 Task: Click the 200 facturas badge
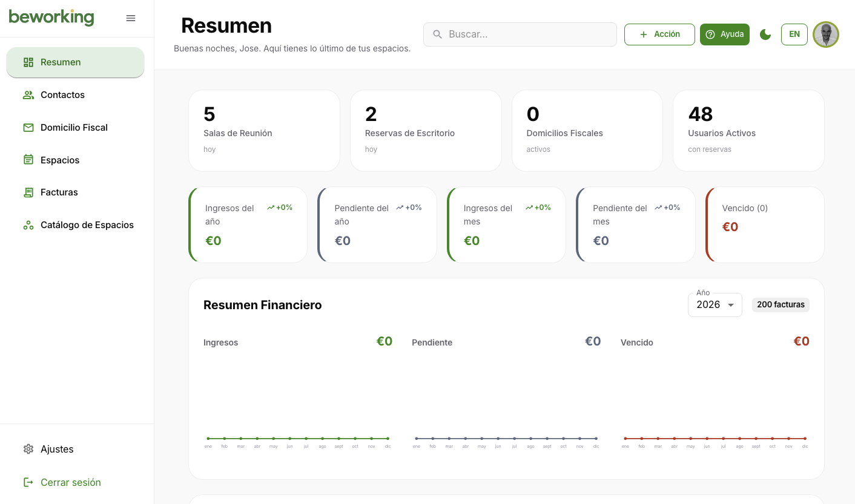[x=781, y=305]
